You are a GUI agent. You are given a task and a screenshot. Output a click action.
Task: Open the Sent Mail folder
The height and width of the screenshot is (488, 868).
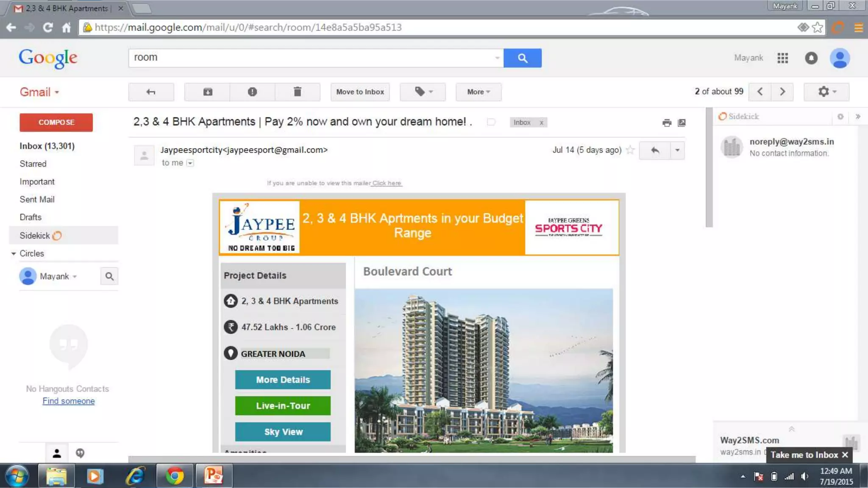coord(37,200)
